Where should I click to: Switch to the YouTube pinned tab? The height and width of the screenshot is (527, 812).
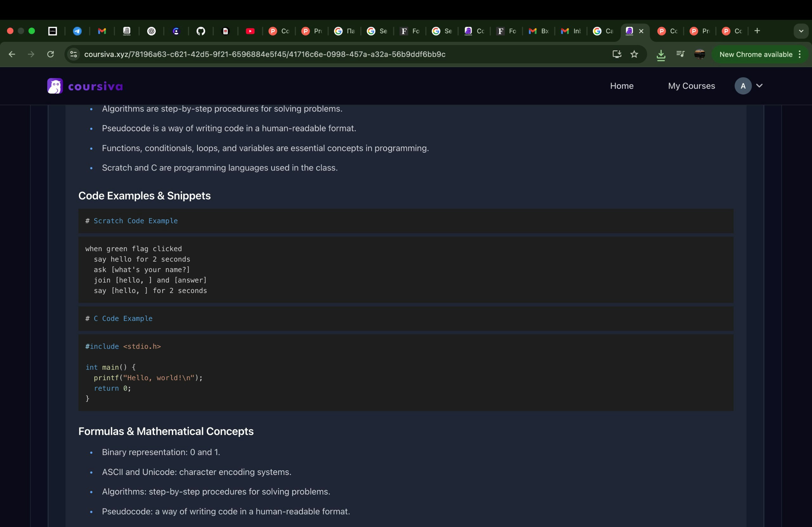[x=250, y=31]
